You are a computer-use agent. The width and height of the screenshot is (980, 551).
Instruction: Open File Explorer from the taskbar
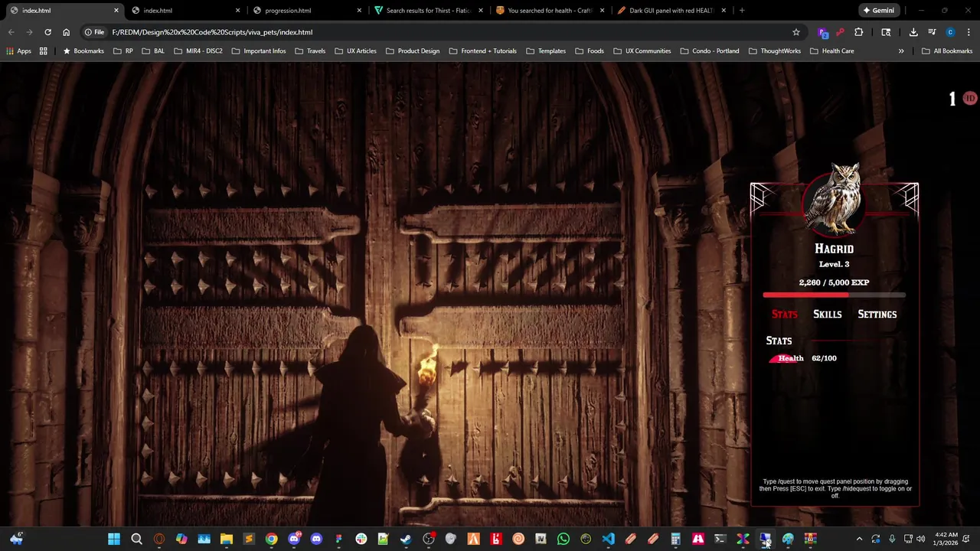coord(227,539)
